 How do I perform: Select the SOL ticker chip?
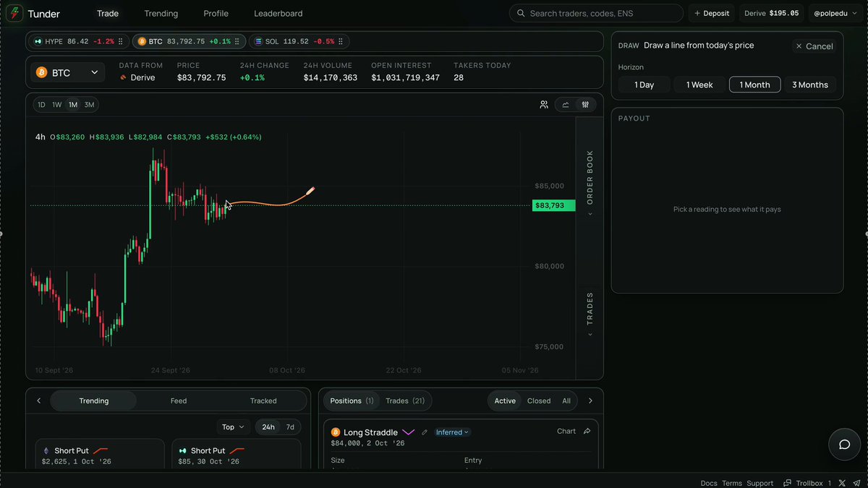point(299,42)
